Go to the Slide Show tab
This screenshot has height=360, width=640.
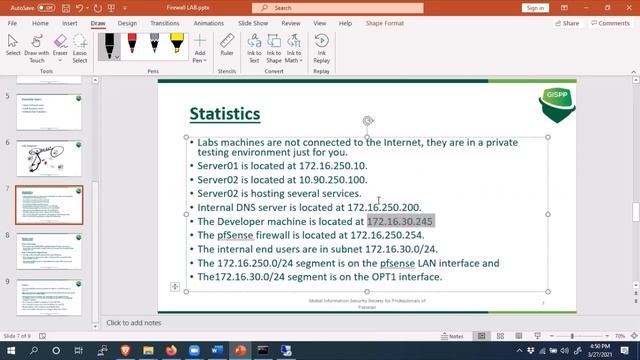(253, 23)
